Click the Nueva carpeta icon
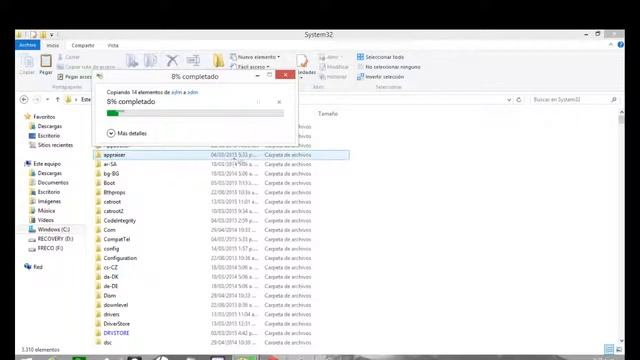This screenshot has height=360, width=640. point(218,61)
